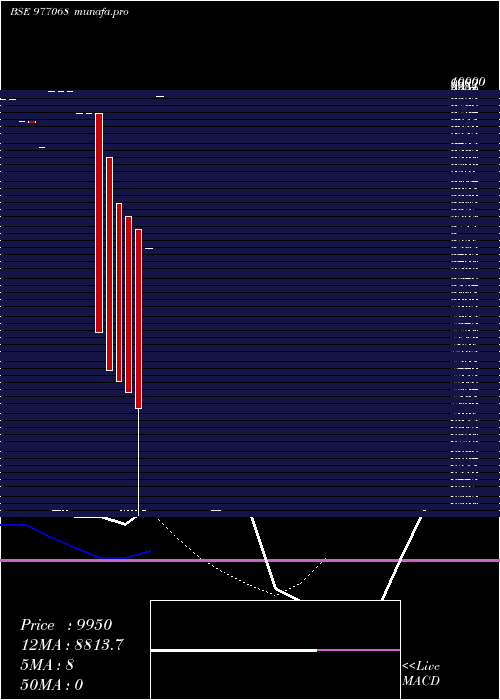
Task: Click the tallest red candlestick
Action: tap(99, 223)
